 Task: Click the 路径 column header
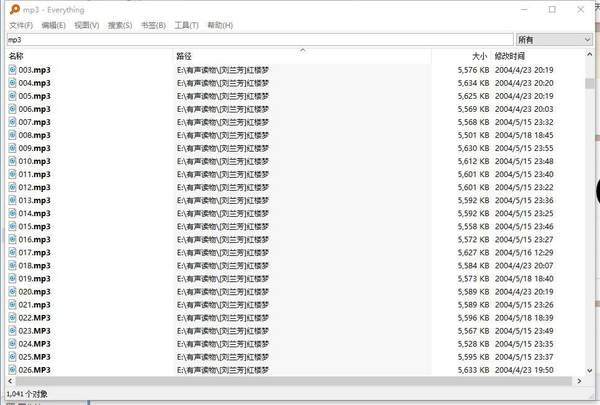point(183,56)
